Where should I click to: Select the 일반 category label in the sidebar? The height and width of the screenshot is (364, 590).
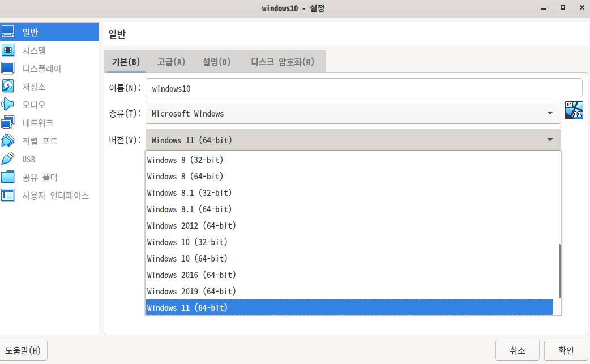(30, 32)
